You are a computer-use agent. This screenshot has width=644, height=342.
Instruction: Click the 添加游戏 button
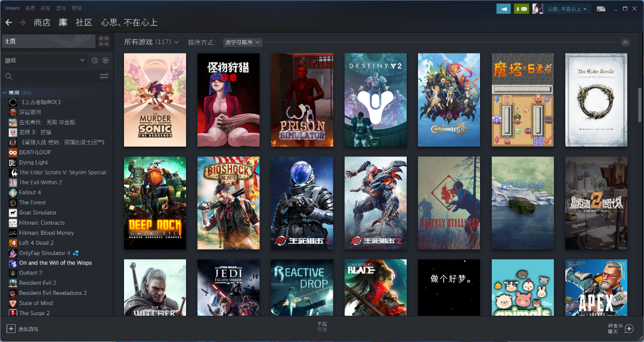pyautogui.click(x=23, y=329)
